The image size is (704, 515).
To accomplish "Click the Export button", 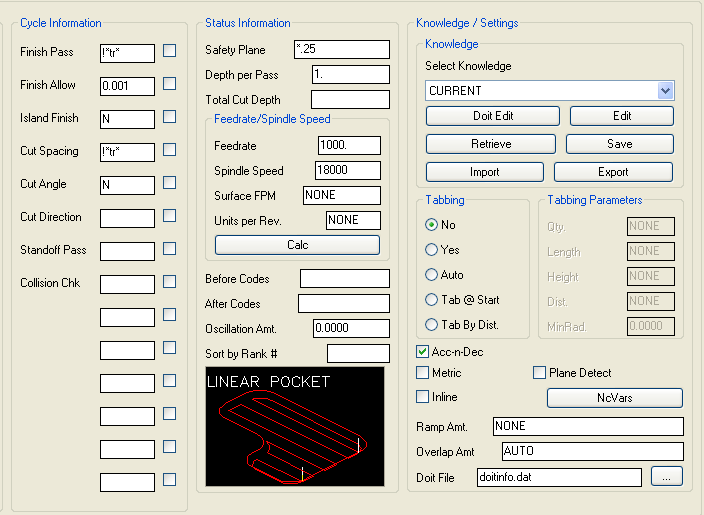I will pyautogui.click(x=613, y=172).
